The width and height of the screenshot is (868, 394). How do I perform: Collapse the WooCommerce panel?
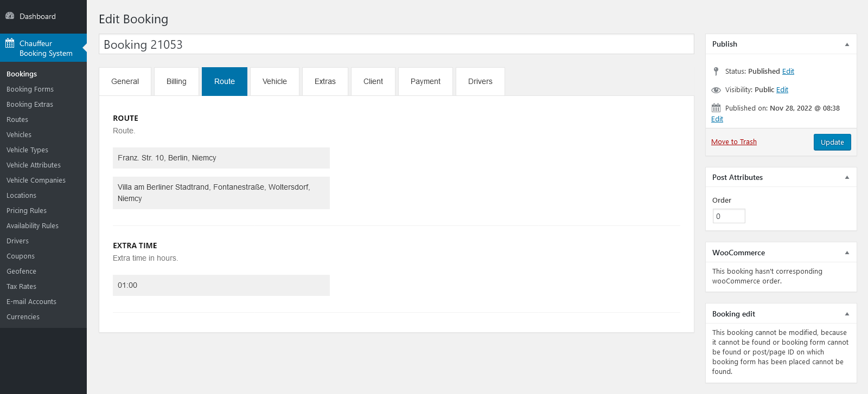[x=847, y=253]
